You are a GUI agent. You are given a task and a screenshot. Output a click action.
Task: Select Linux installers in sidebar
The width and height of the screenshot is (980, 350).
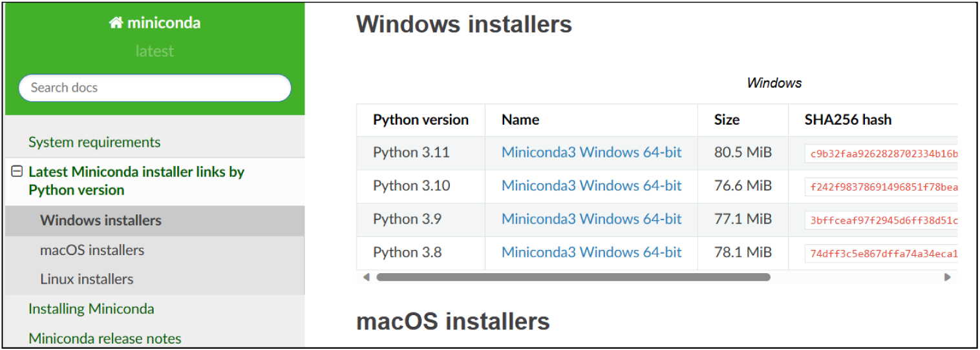(87, 279)
